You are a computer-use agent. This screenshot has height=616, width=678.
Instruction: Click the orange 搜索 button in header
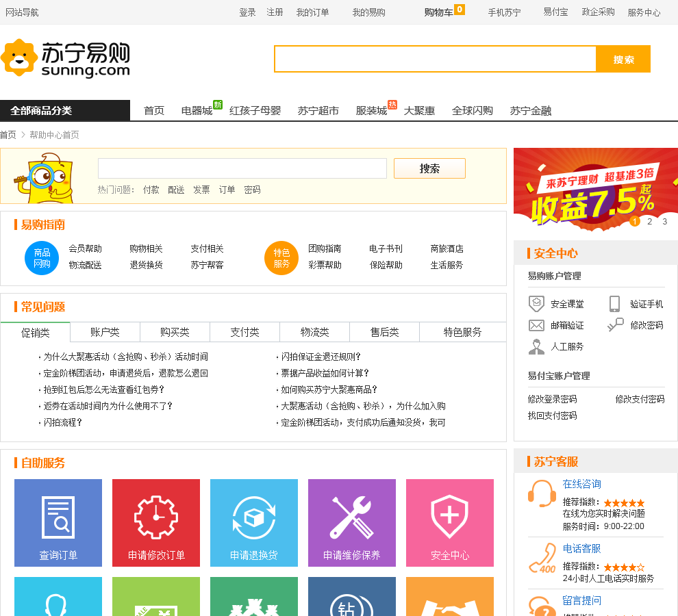click(x=623, y=60)
